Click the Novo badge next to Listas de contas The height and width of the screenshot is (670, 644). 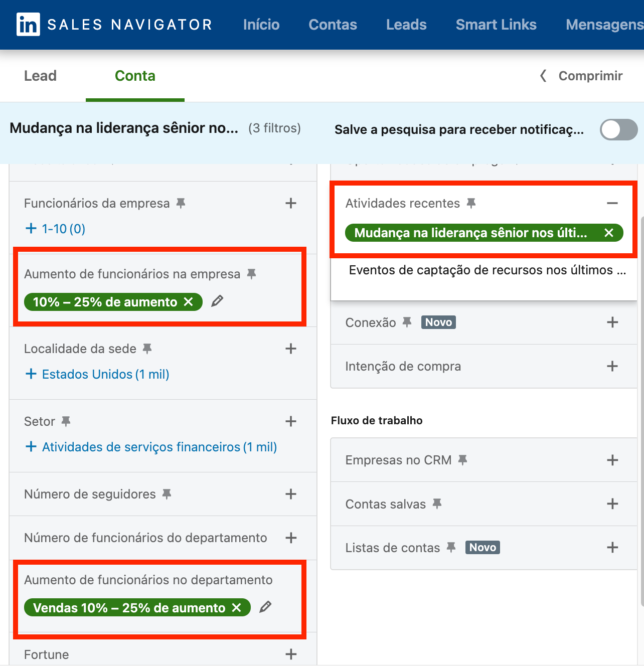[482, 547]
